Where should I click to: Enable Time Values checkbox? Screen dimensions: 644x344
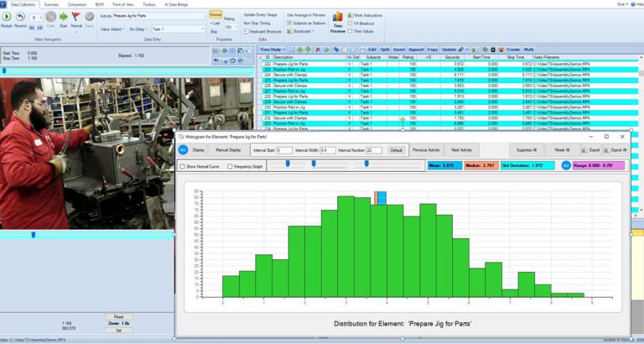(350, 31)
